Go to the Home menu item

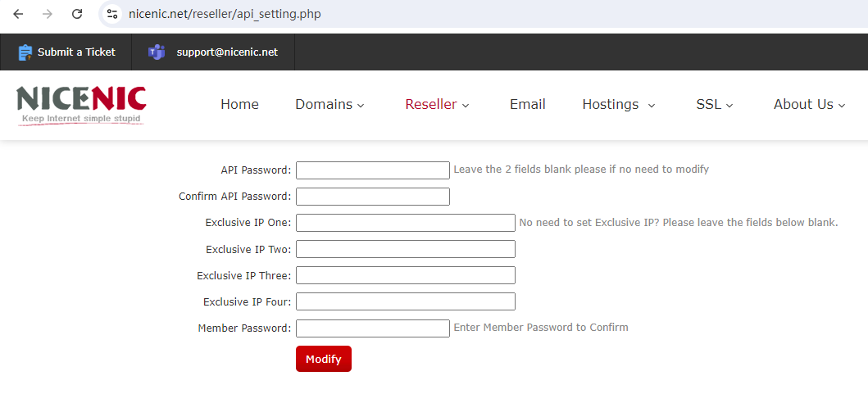239,105
